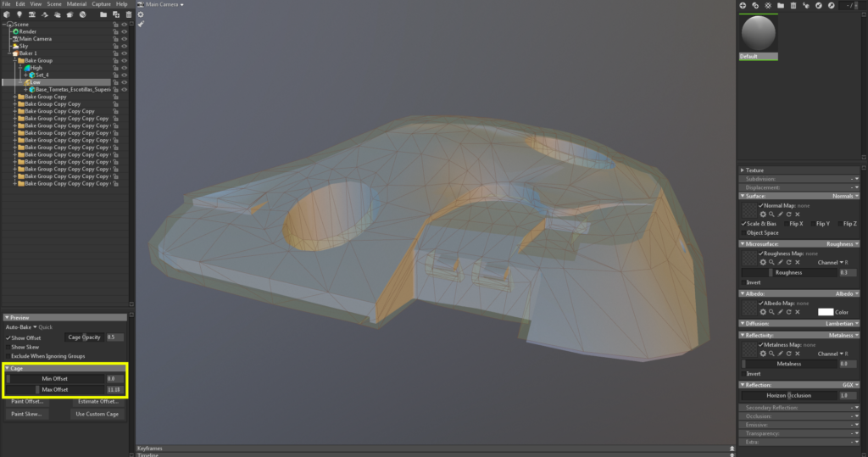Image resolution: width=868 pixels, height=457 pixels.
Task: Click the Max Offset slider
Action: [55, 390]
